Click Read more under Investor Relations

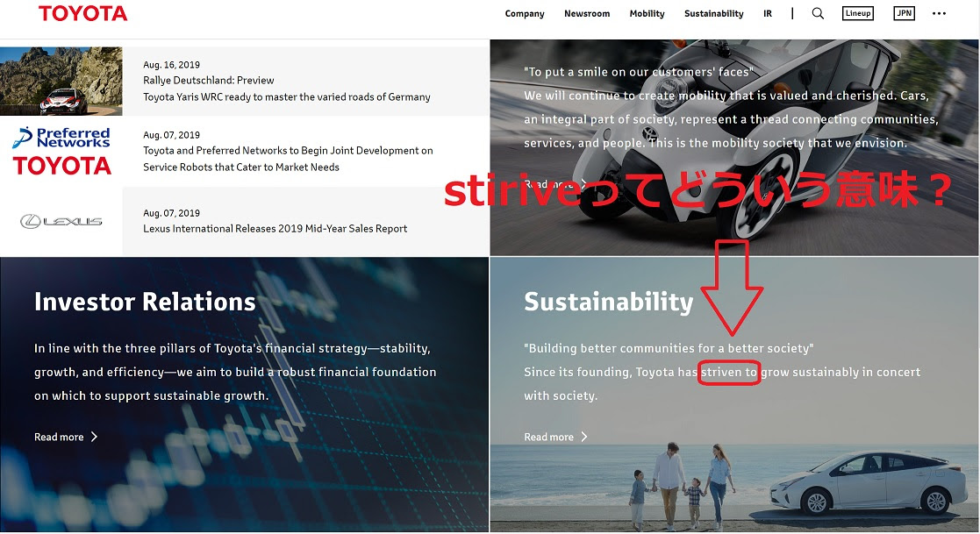click(59, 437)
